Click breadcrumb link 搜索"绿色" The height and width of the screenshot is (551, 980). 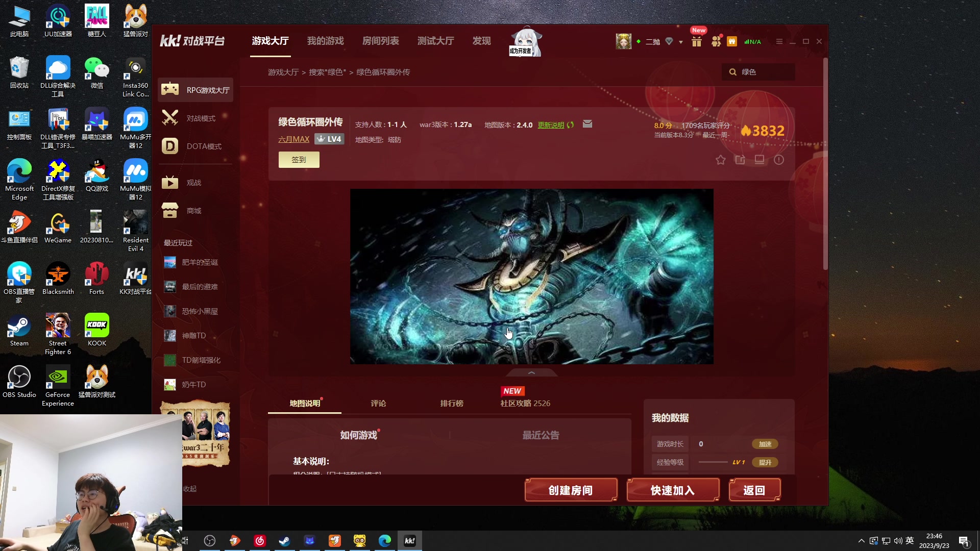tap(327, 72)
